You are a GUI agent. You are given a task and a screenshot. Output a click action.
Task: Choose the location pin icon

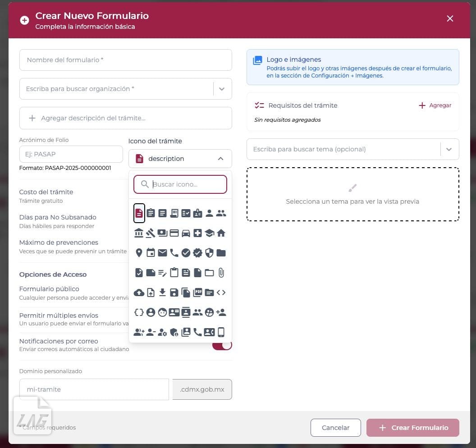(139, 253)
